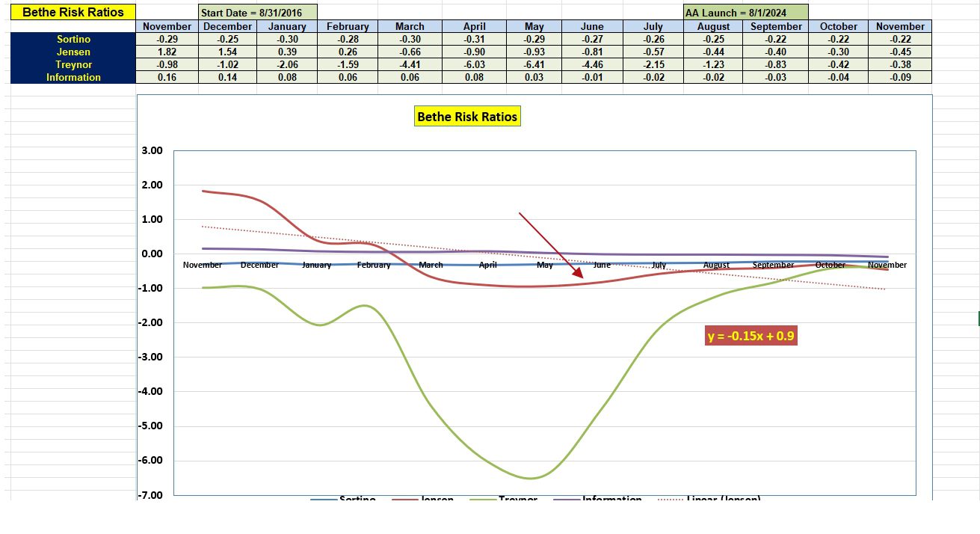Image resolution: width=980 pixels, height=534 pixels.
Task: Select Treynor value -2.06
Action: tap(287, 64)
